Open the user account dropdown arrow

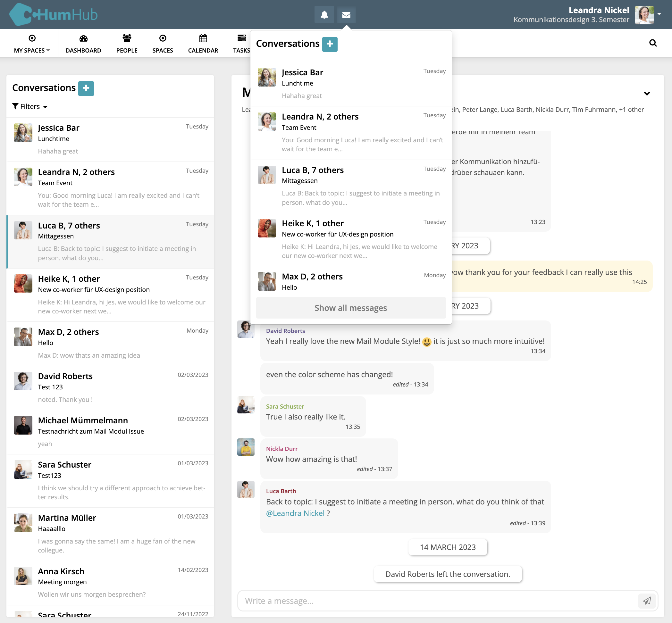[x=659, y=14]
